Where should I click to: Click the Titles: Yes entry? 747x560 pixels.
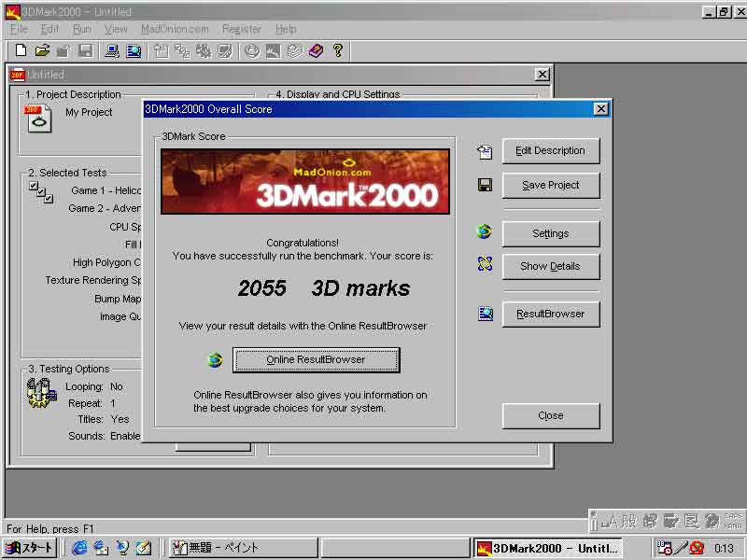pos(104,419)
